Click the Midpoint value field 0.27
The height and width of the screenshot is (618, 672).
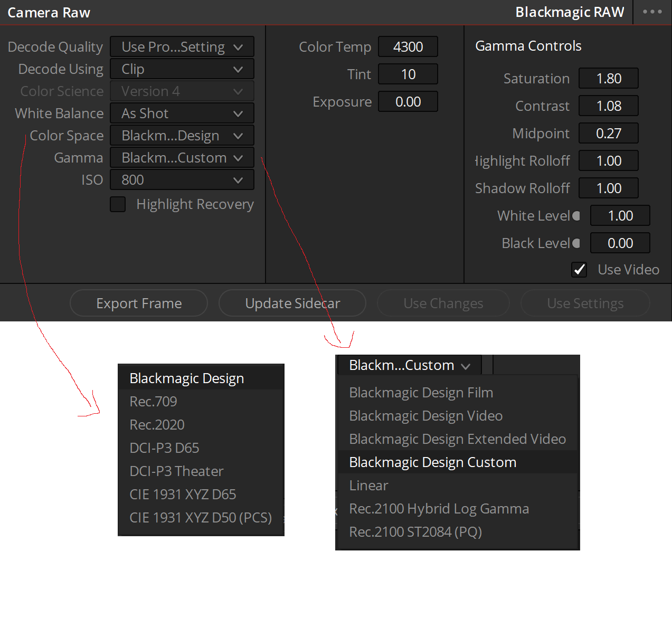pyautogui.click(x=609, y=133)
